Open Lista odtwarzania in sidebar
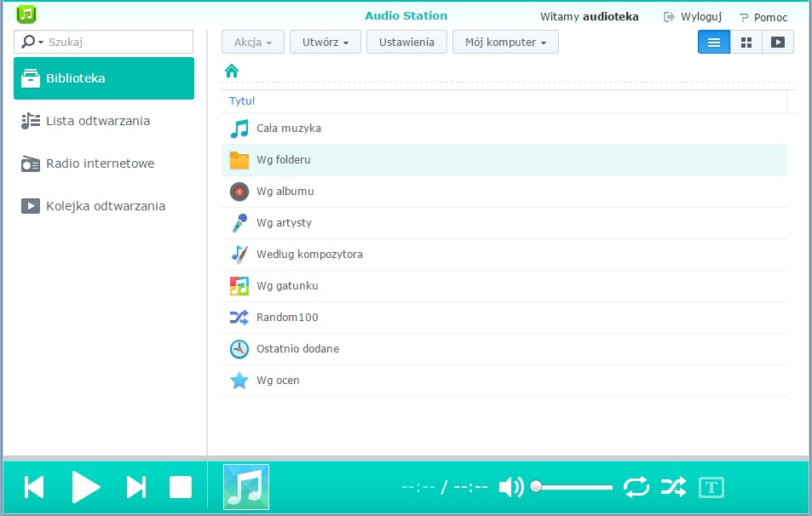This screenshot has height=516, width=812. tap(97, 121)
